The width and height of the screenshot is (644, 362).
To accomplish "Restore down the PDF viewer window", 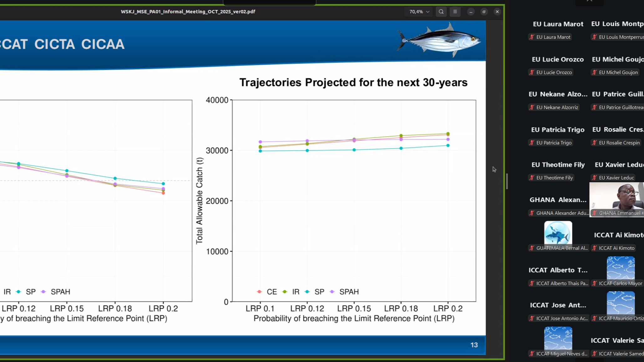I will pos(484,12).
